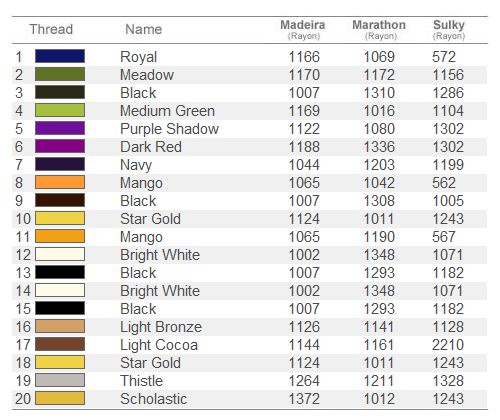The height and width of the screenshot is (420, 500).
Task: Select the Thistle gray swatch
Action: (60, 380)
